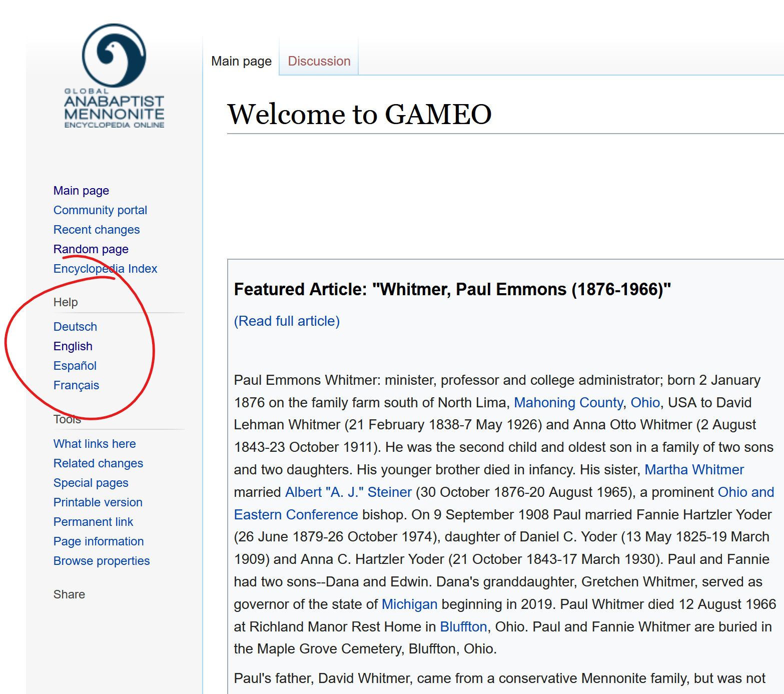The width and height of the screenshot is (784, 694).
Task: Open What links here tool
Action: click(x=95, y=444)
